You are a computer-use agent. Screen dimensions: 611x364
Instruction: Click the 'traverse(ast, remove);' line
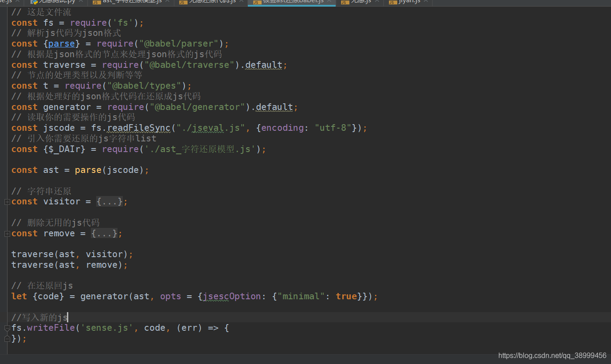click(70, 265)
